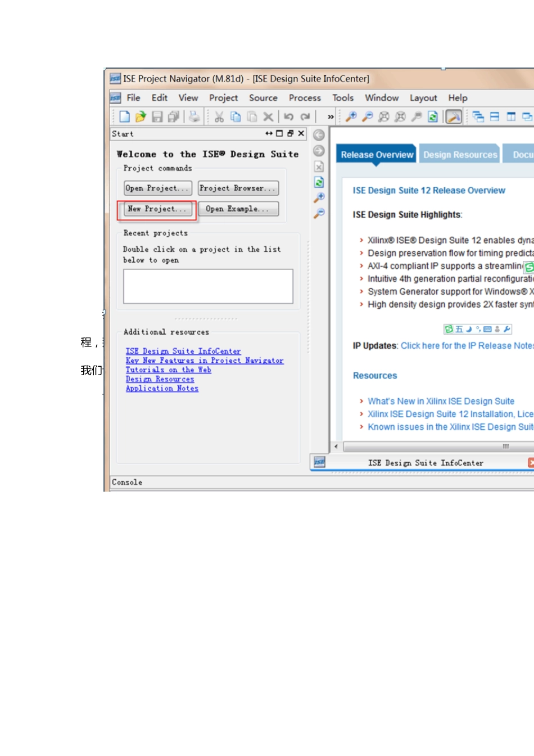The height and width of the screenshot is (756, 534).
Task: Click the Cut scissors toolbar icon
Action: [x=219, y=116]
